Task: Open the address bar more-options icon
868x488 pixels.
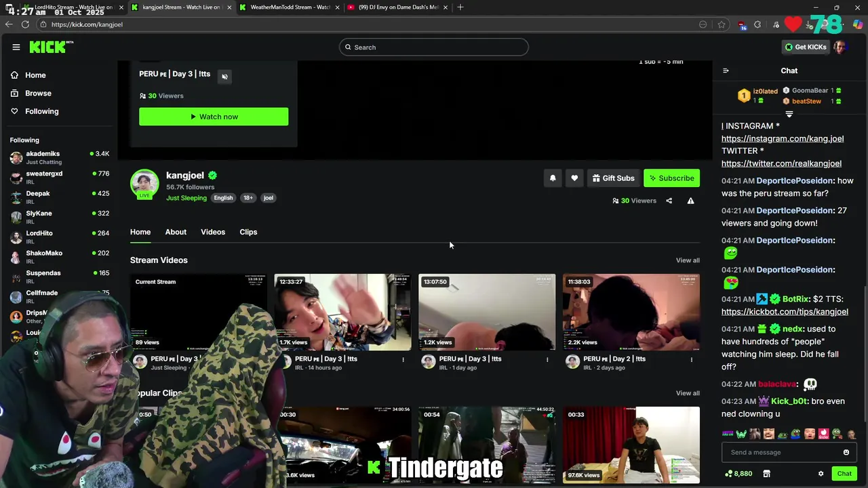Action: (703, 24)
